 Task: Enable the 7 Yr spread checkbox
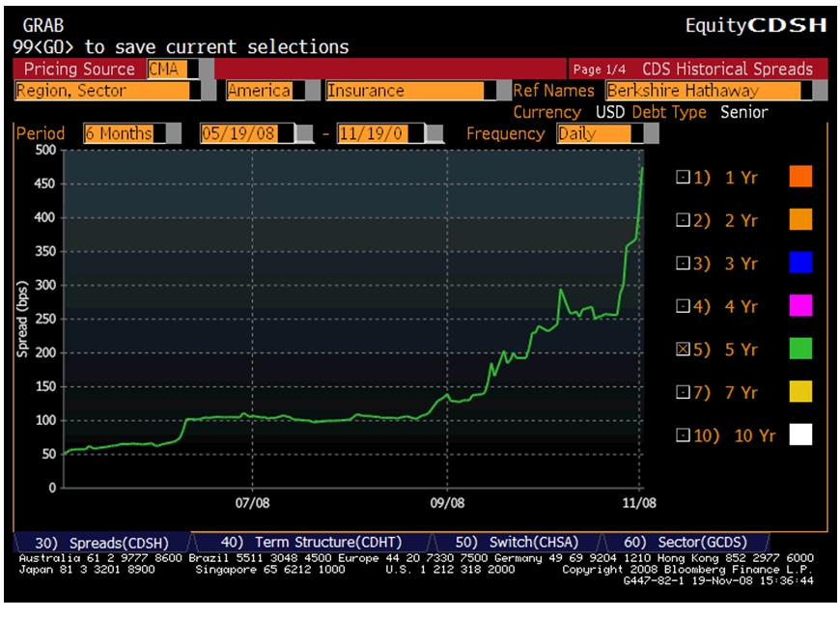pyautogui.click(x=683, y=392)
